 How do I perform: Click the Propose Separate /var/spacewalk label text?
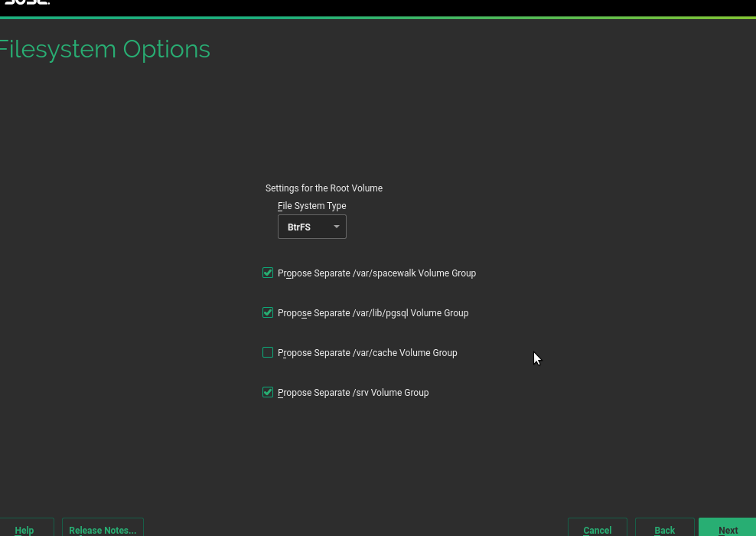click(x=376, y=273)
